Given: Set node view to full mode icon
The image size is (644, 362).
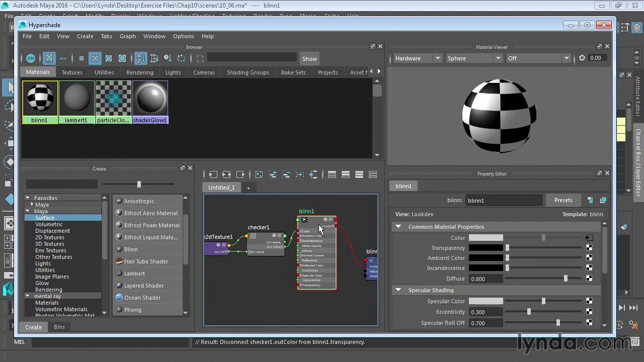Looking at the screenshot, I should point(359,174).
